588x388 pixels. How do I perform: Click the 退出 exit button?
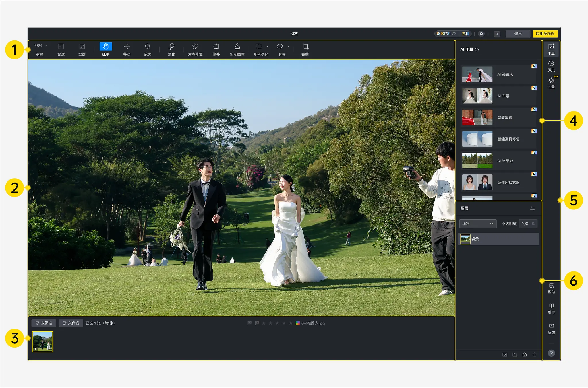coord(518,34)
